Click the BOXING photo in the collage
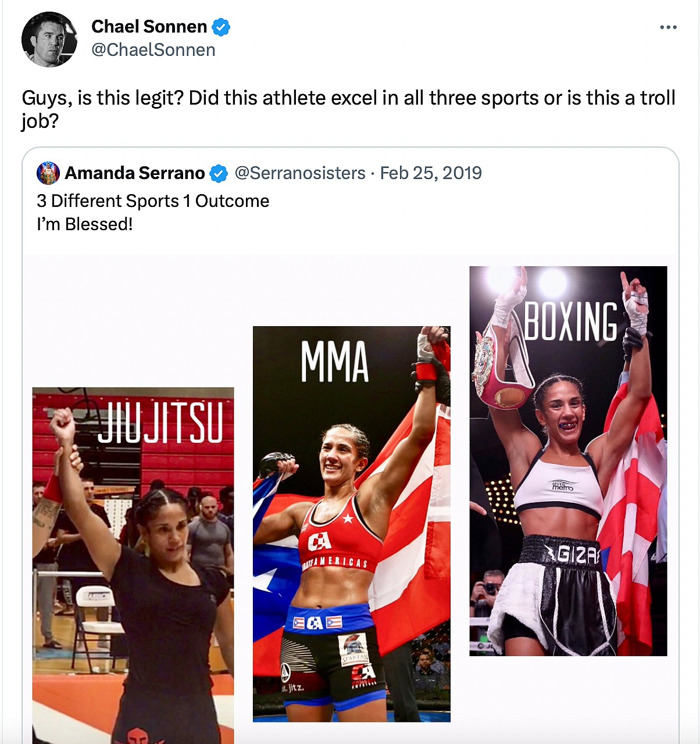 pos(567,459)
